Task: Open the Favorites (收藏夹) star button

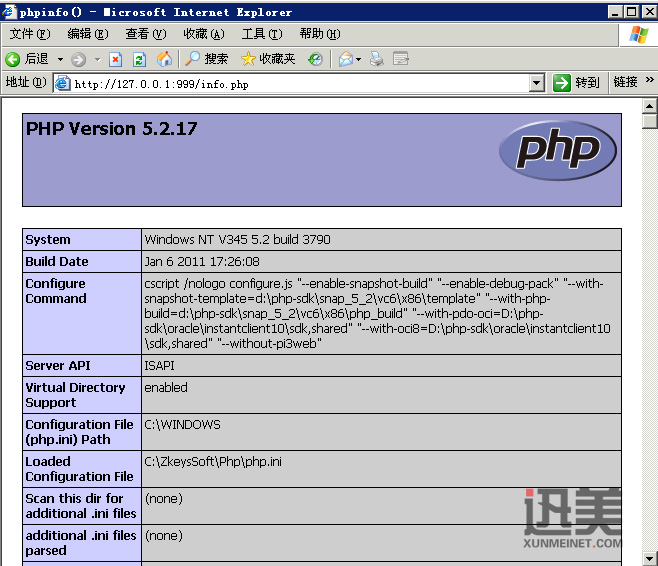Action: [x=268, y=59]
